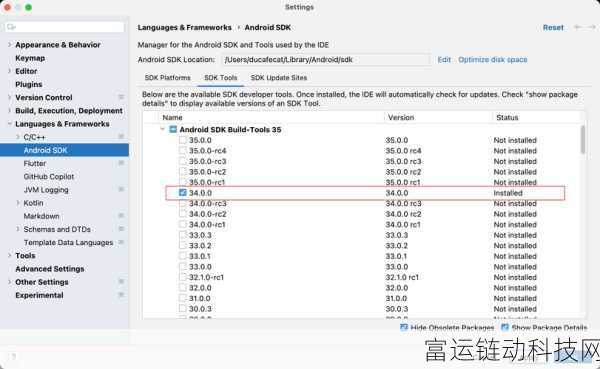The image size is (600, 369).
Task: Click the project-level icon beside Experimental
Action: [121, 295]
